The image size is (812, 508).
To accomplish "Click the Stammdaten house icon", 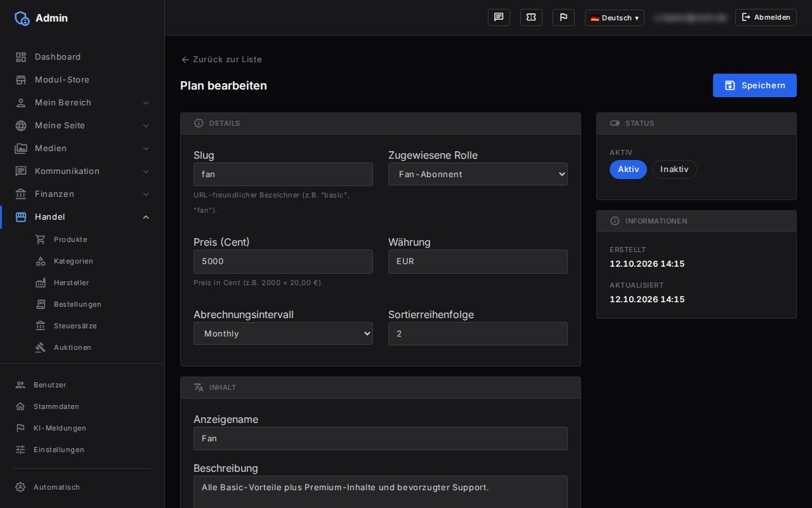I will (x=20, y=406).
